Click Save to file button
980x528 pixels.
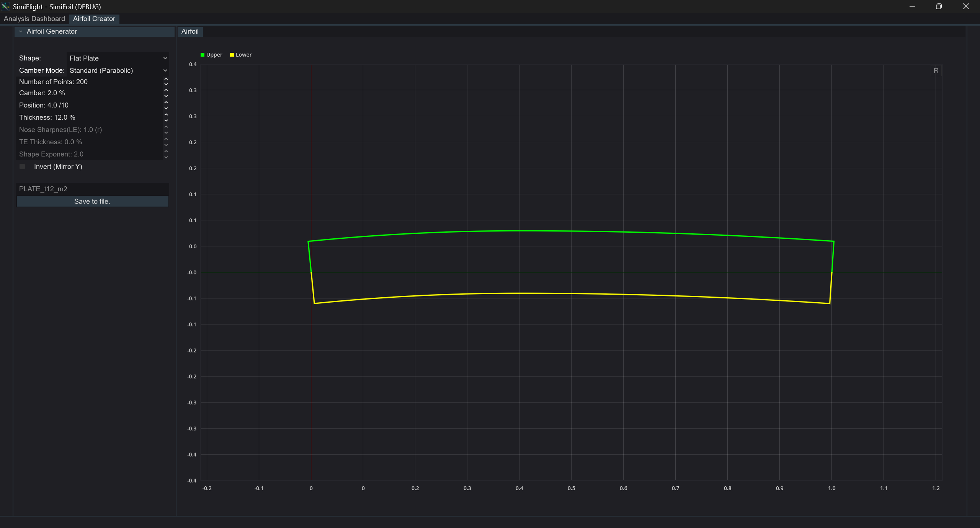click(92, 201)
